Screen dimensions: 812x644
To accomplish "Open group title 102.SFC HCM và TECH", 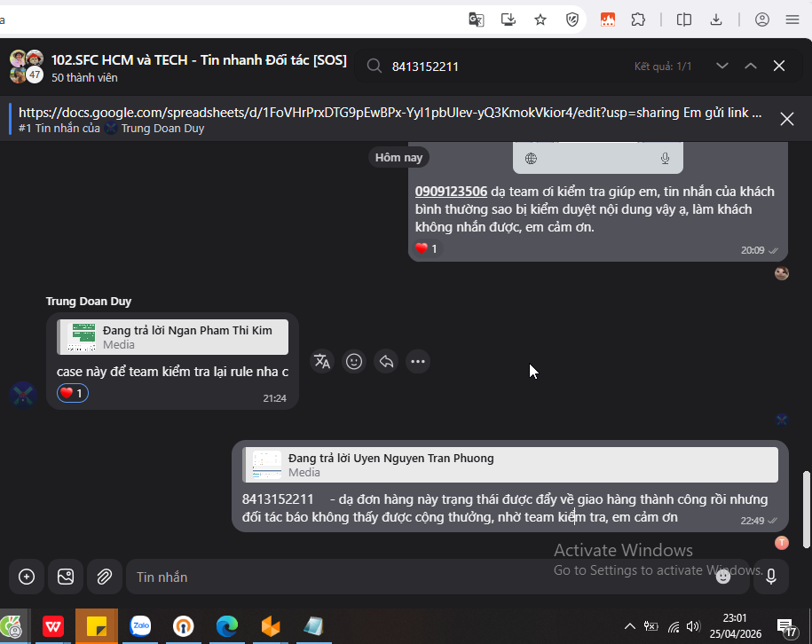I will coord(199,60).
